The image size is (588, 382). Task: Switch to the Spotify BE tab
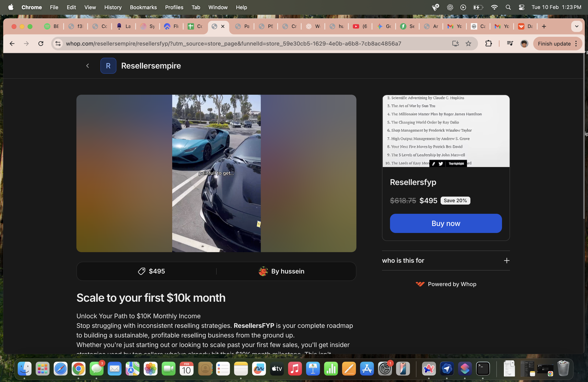[x=52, y=26]
